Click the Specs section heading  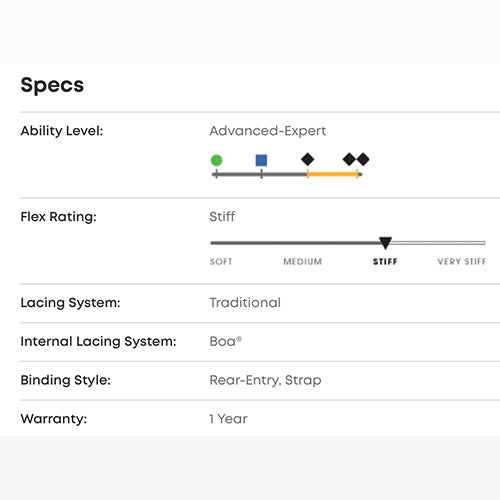52,85
